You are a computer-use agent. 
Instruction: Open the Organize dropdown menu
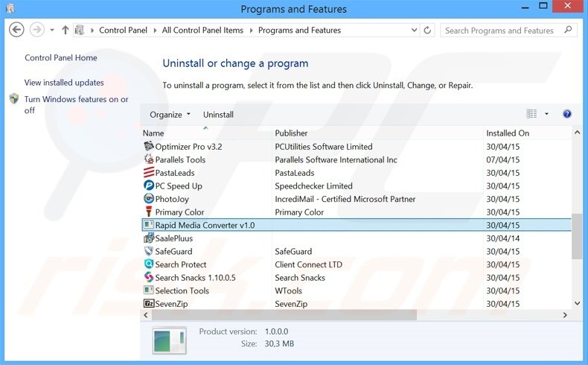tap(170, 115)
